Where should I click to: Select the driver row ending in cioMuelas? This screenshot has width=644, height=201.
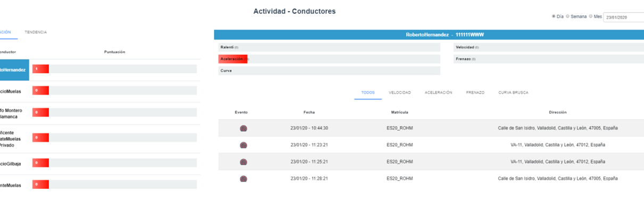click(100, 91)
